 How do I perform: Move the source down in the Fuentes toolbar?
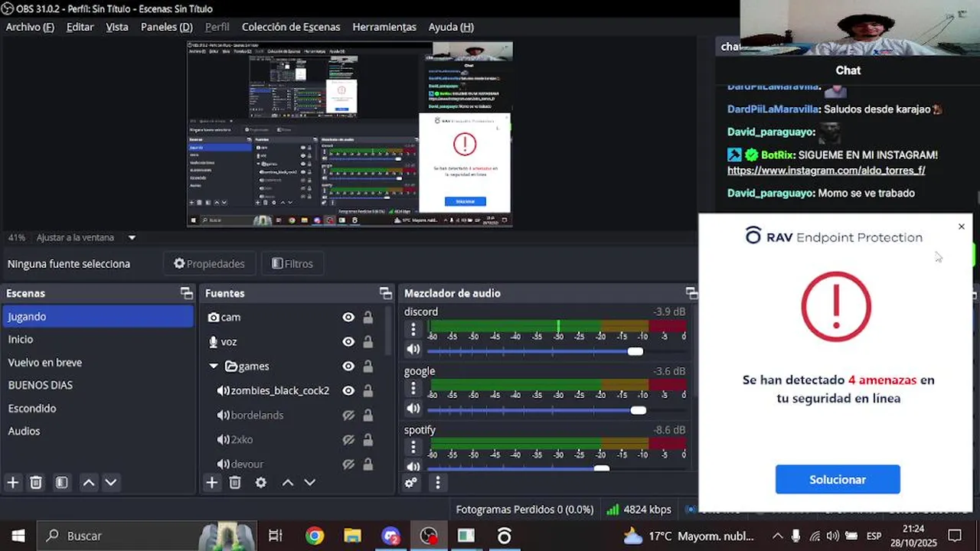(x=310, y=482)
